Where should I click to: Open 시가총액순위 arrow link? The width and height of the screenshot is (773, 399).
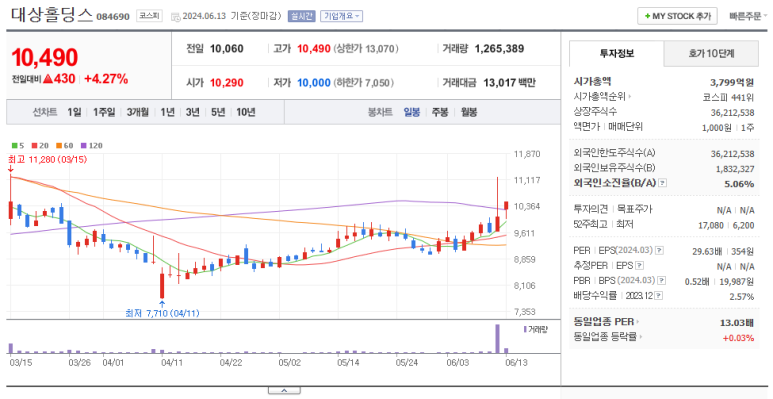pyautogui.click(x=630, y=97)
